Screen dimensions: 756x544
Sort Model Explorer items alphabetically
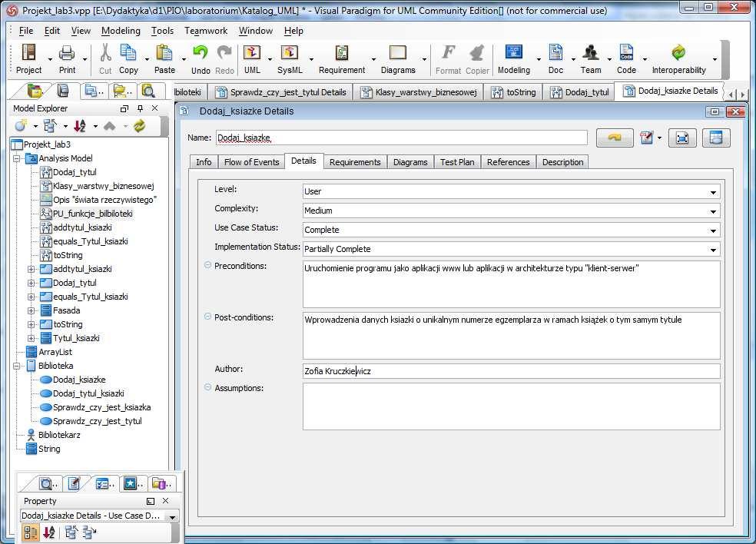80,126
